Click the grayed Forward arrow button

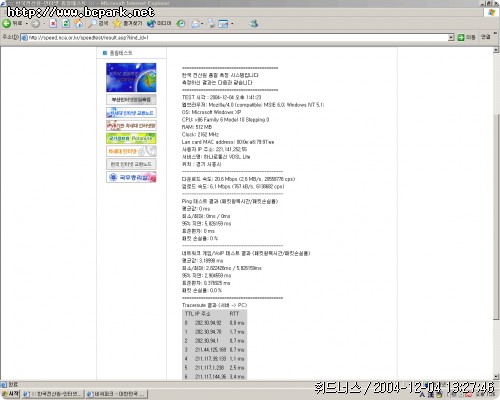point(35,24)
